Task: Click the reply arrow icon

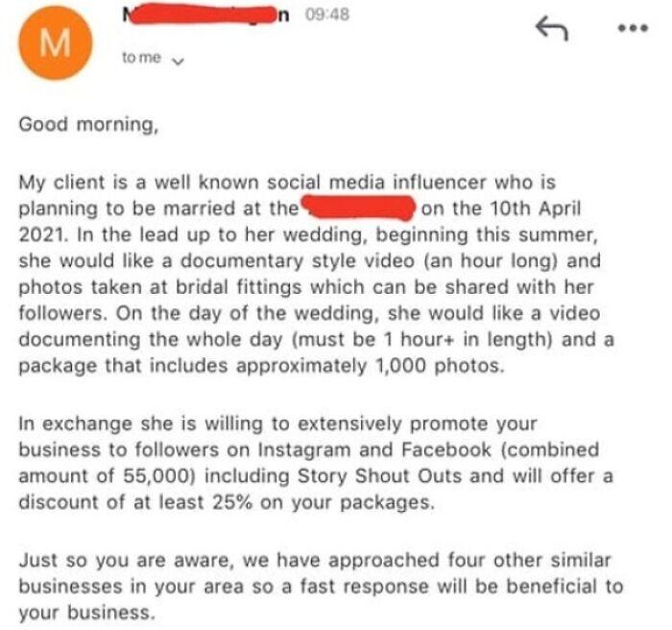Action: [x=552, y=28]
